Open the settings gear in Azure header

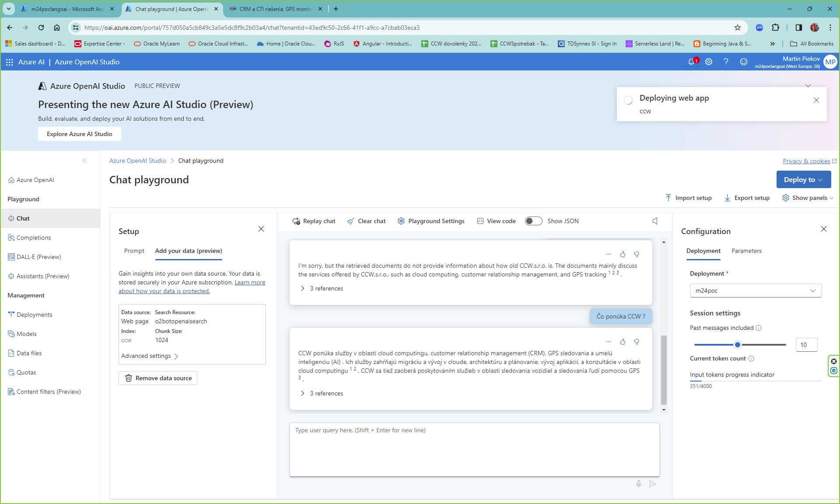click(x=709, y=62)
